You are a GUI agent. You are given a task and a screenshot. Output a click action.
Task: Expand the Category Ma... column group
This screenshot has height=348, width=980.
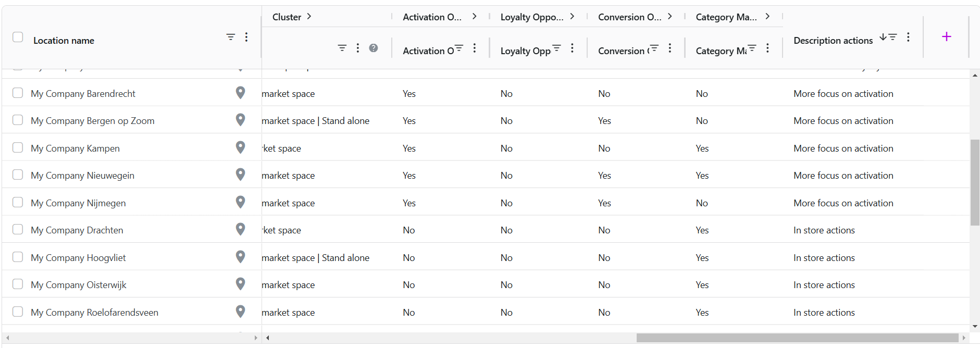(x=767, y=17)
